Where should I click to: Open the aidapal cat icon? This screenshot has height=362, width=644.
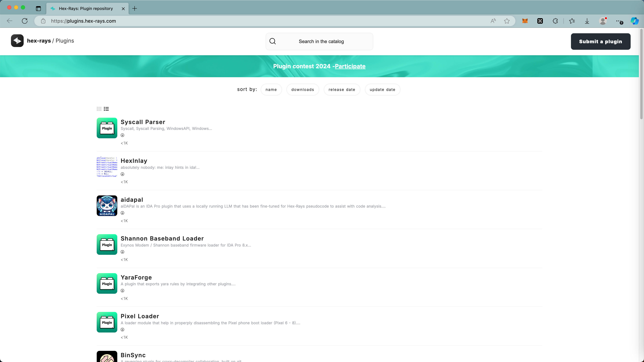coord(107,206)
